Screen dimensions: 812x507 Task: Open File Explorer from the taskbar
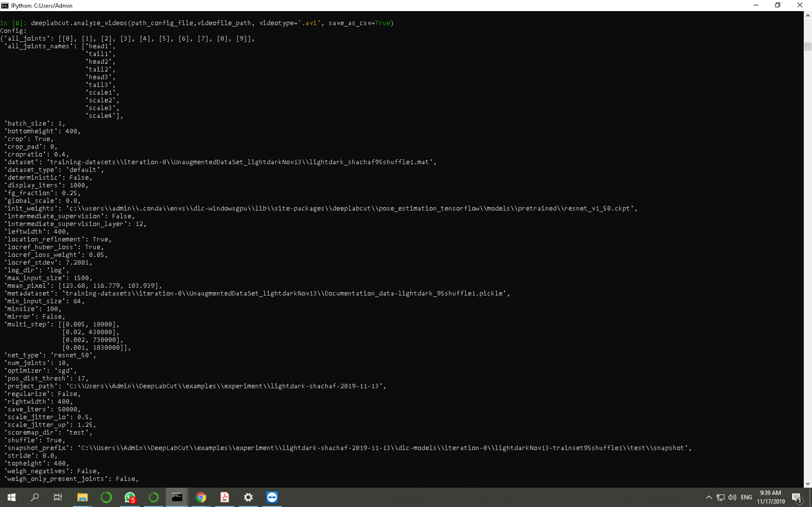82,497
